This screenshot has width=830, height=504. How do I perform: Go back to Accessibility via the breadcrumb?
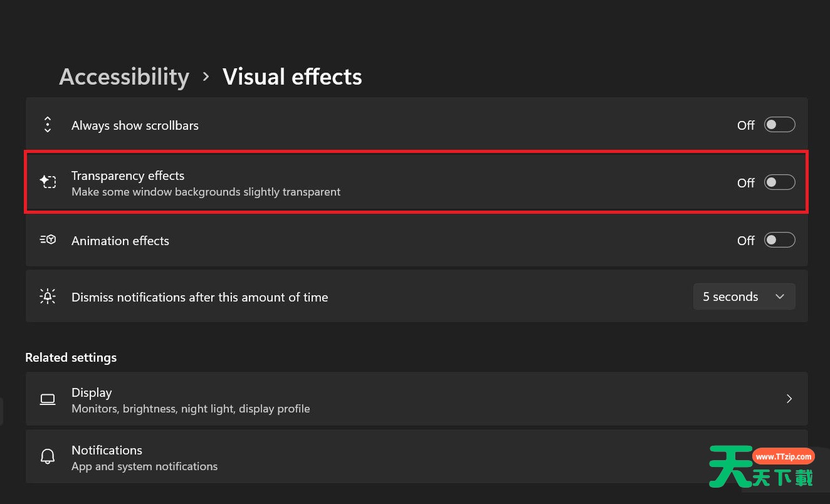(x=124, y=76)
